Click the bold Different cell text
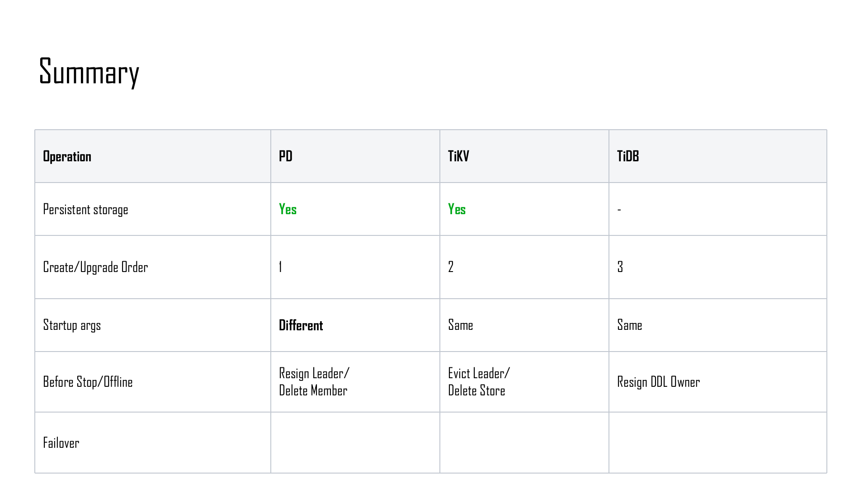This screenshot has height=488, width=868. [x=301, y=325]
